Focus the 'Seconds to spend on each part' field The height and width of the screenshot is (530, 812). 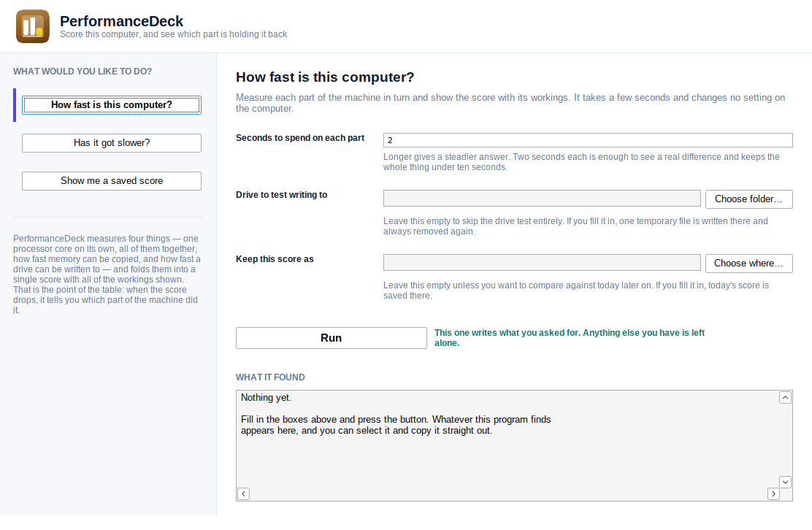coord(588,140)
